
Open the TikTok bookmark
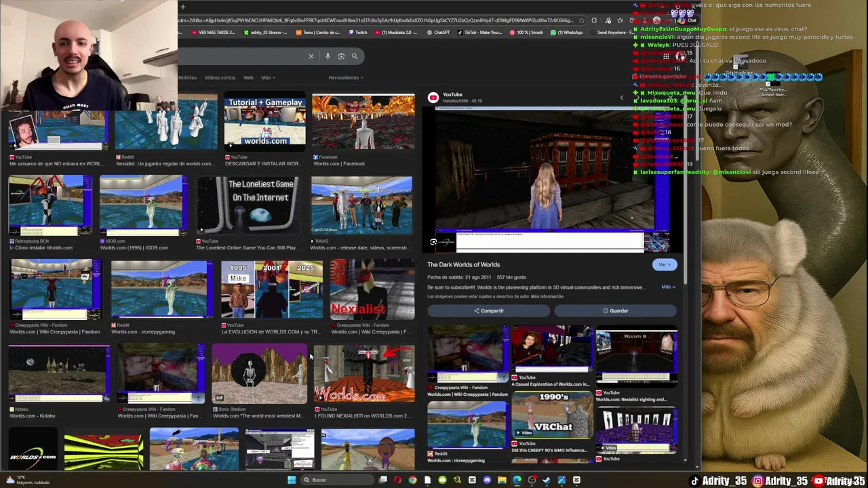(x=480, y=33)
